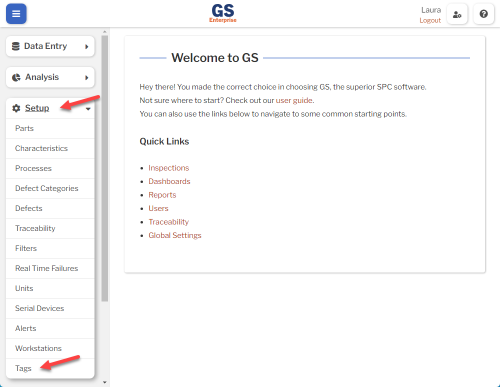Open Units in the sidebar
Viewport: 500px width, 387px height.
click(50, 288)
